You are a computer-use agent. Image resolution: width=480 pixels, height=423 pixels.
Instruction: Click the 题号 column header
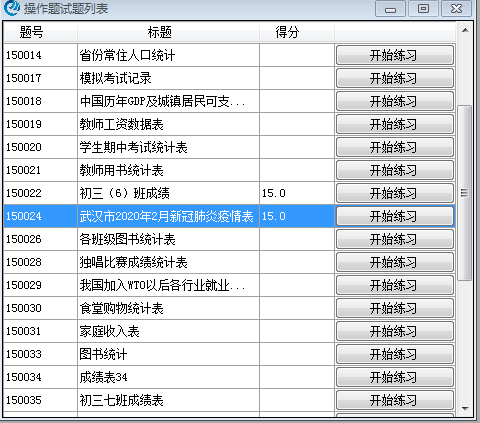pyautogui.click(x=40, y=32)
